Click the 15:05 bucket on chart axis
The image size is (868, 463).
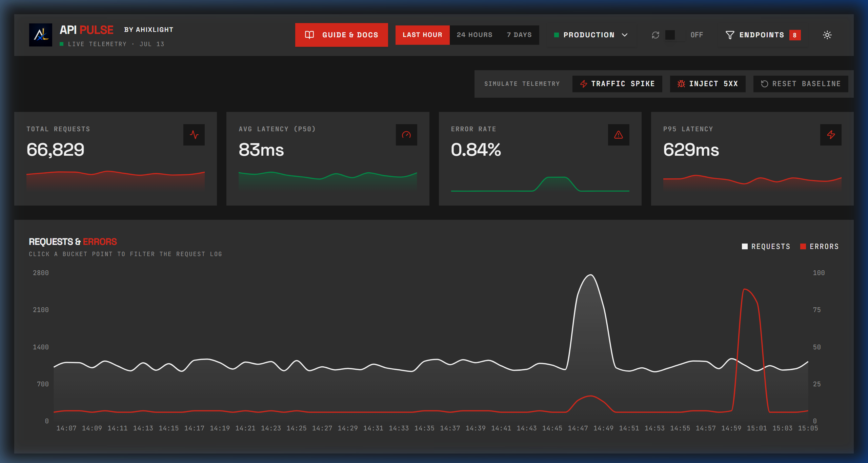[808, 428]
